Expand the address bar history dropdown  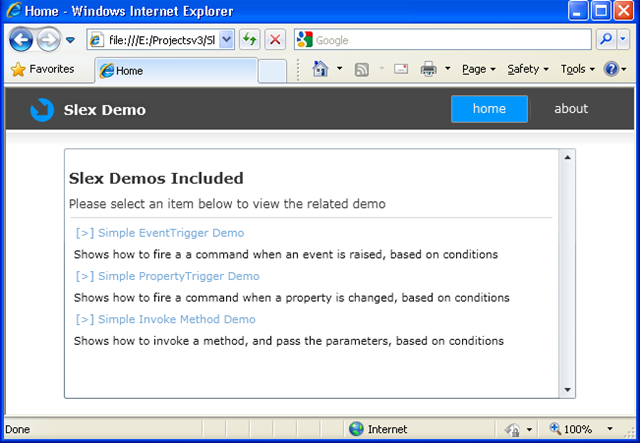click(x=227, y=40)
